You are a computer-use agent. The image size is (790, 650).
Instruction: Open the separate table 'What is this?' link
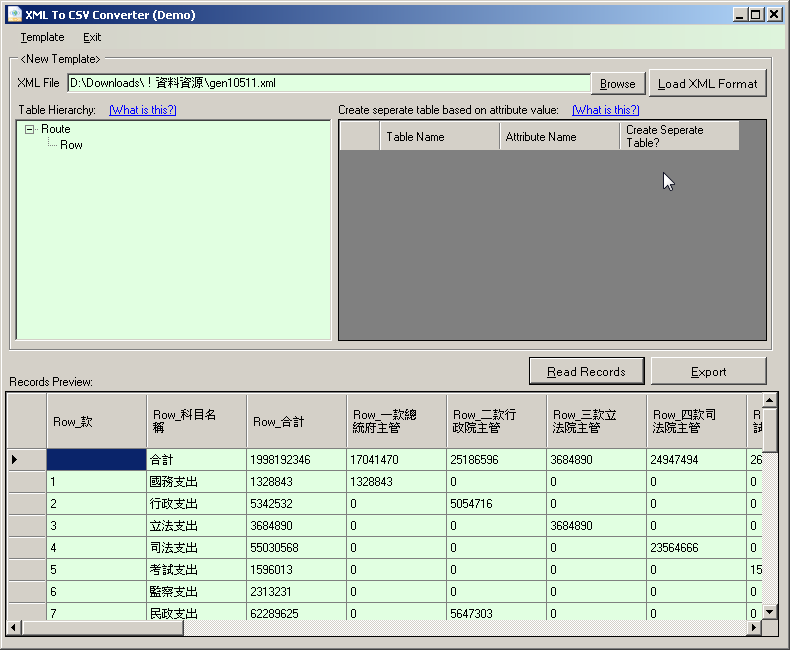(x=605, y=110)
